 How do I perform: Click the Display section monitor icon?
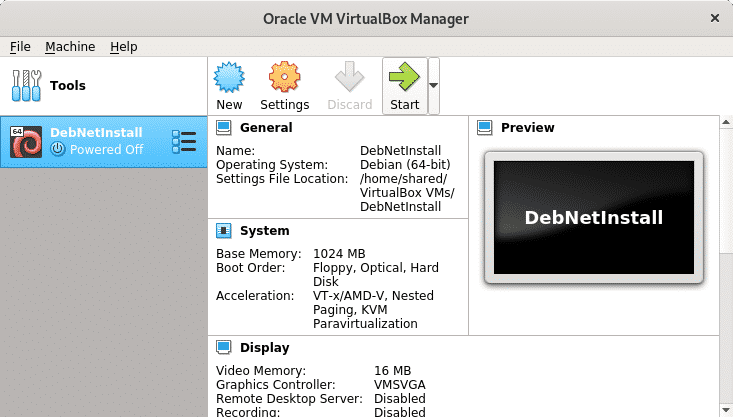pos(223,347)
